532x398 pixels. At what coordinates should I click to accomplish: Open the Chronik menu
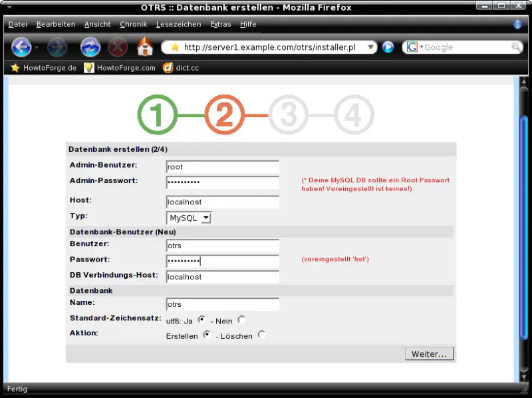tap(134, 25)
